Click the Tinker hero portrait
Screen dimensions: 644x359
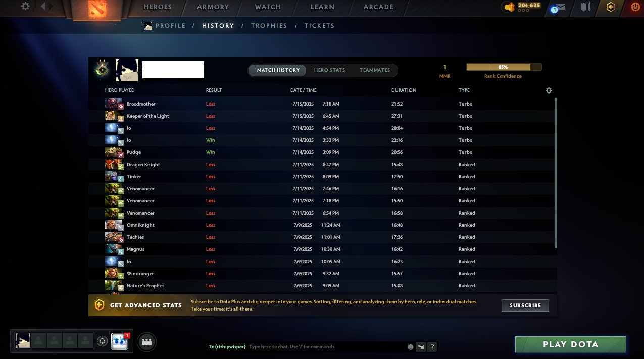[114, 176]
